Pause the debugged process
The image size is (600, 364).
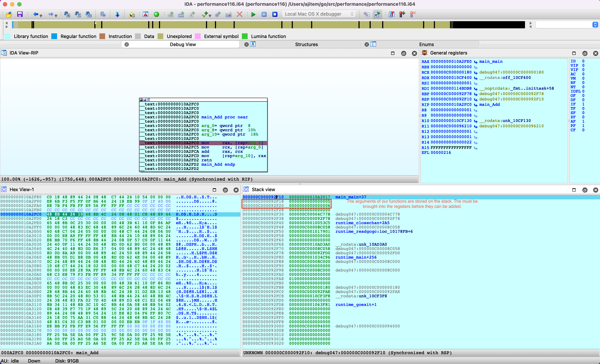coord(264,14)
